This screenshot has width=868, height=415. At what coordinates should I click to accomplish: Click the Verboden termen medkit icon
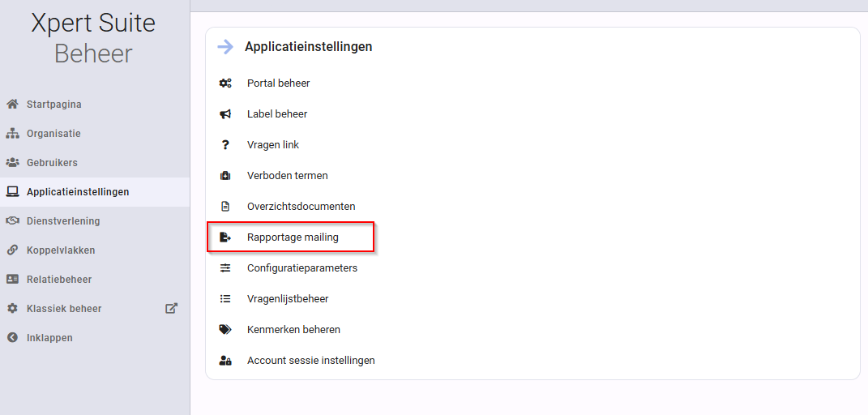tap(225, 176)
